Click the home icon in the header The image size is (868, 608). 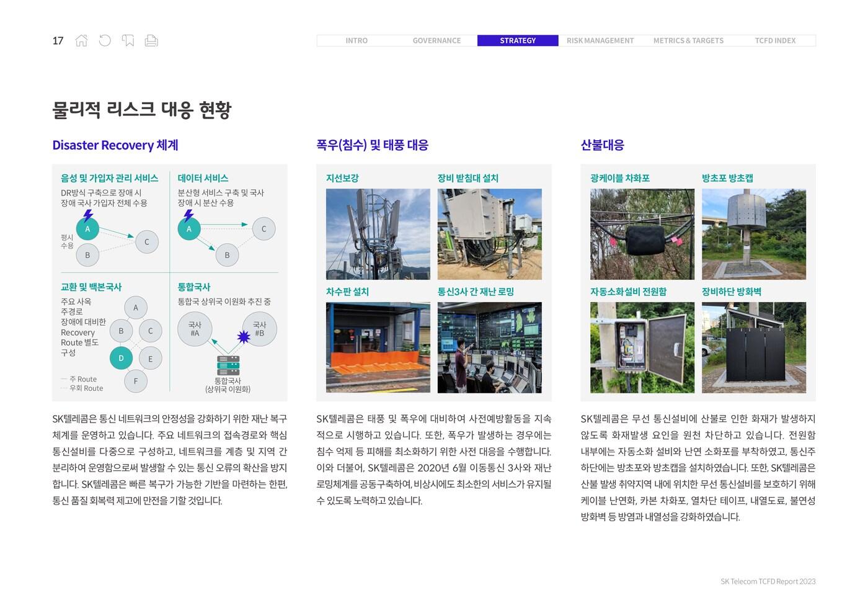click(81, 41)
